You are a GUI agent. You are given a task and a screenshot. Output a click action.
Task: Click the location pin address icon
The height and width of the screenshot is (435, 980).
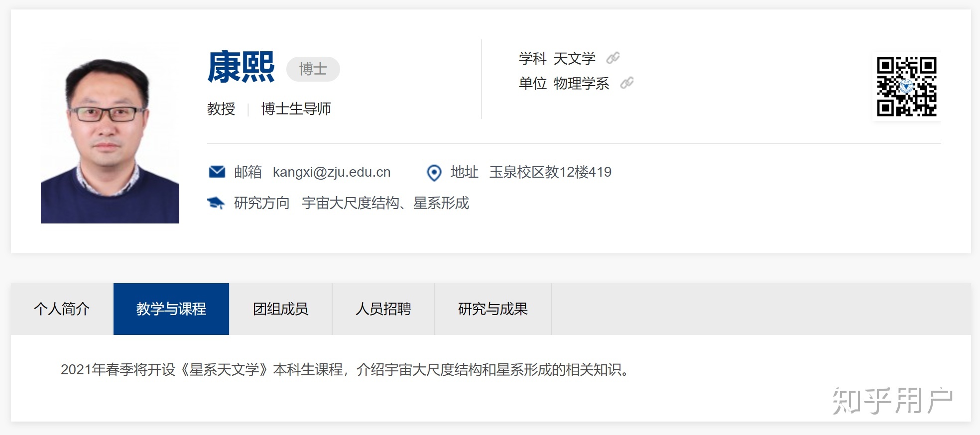434,173
